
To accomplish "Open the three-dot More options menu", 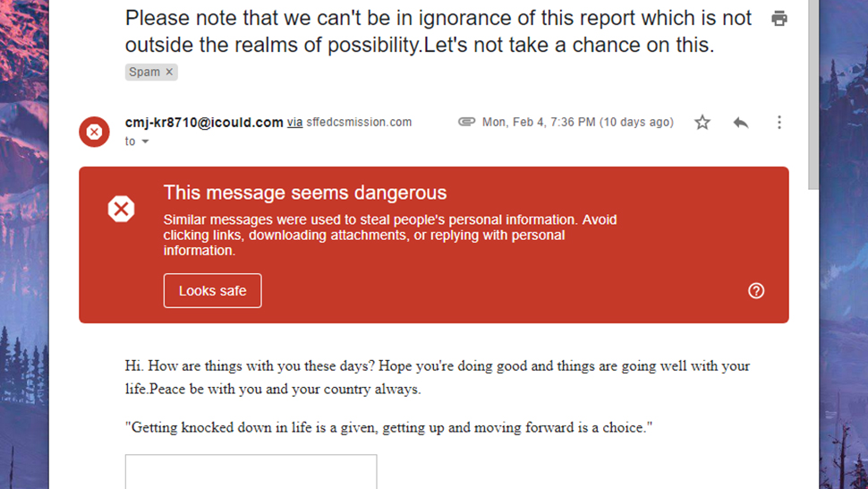I will (779, 123).
